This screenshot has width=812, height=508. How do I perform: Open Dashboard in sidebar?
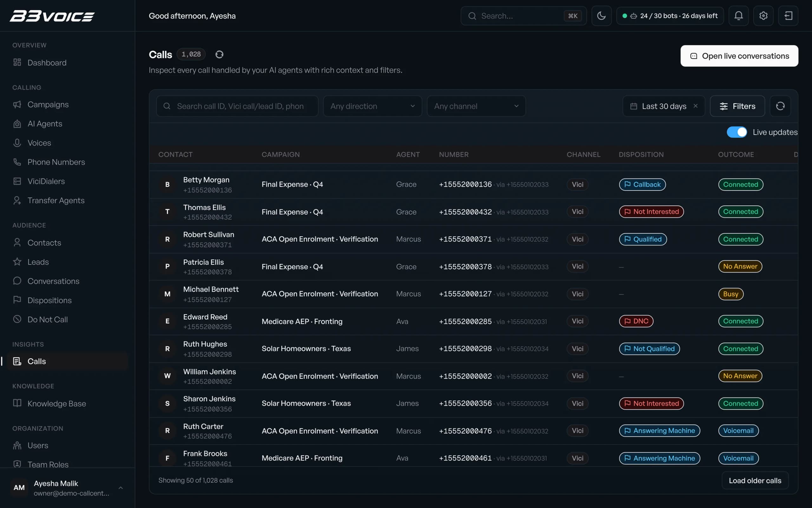(67, 63)
